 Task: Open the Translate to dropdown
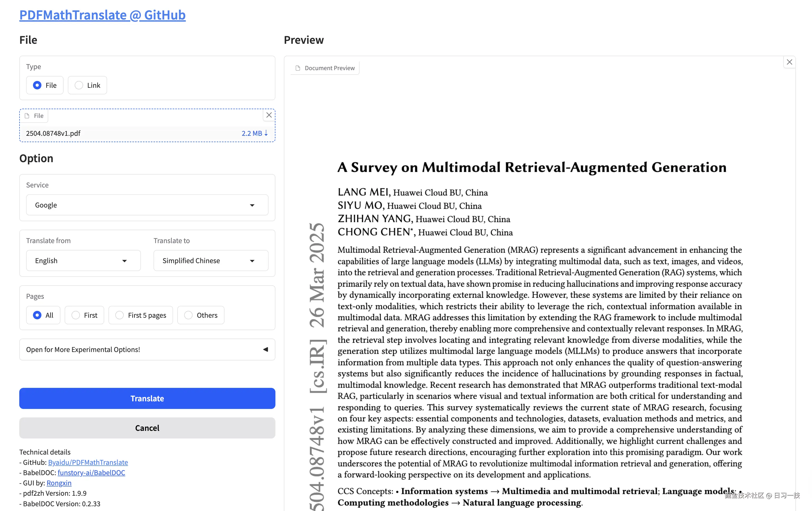(x=211, y=261)
